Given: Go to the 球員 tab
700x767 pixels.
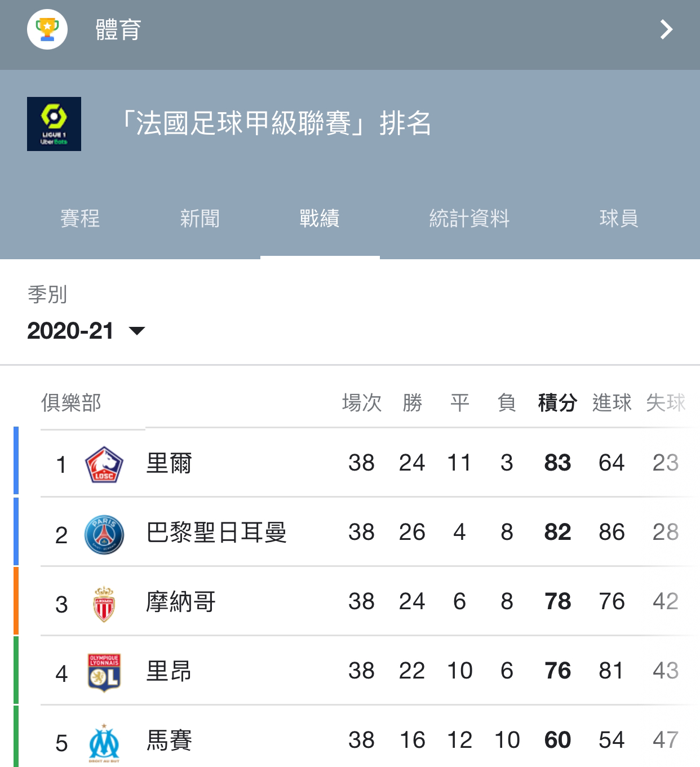Looking at the screenshot, I should 619,218.
